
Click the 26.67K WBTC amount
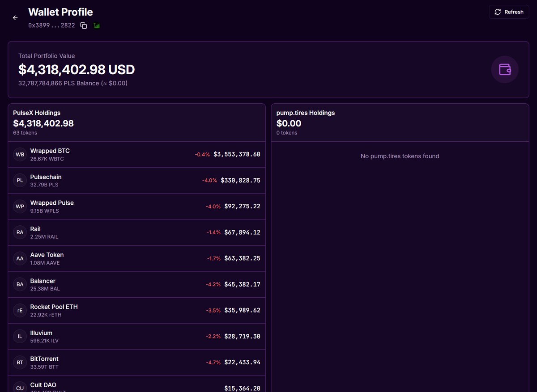pos(47,159)
